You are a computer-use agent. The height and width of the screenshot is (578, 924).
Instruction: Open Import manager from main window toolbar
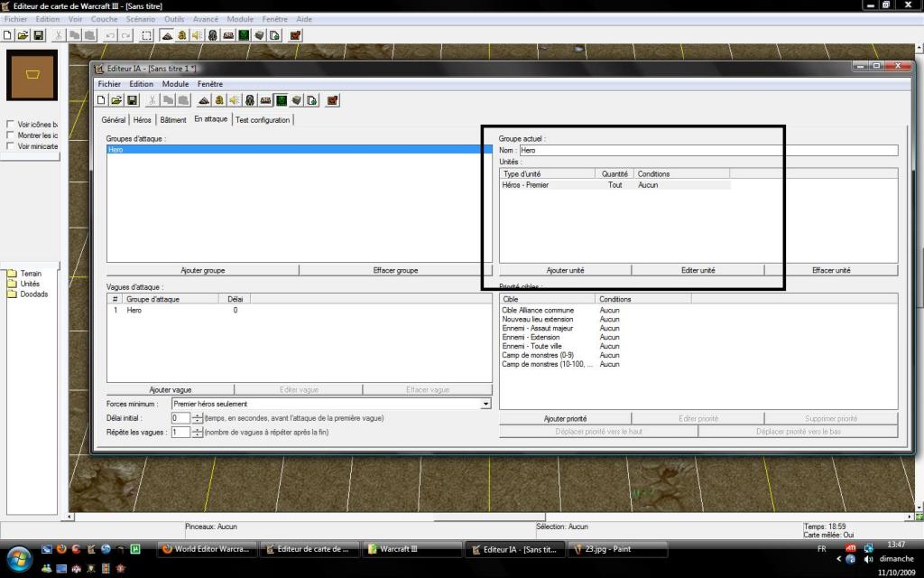274,35
